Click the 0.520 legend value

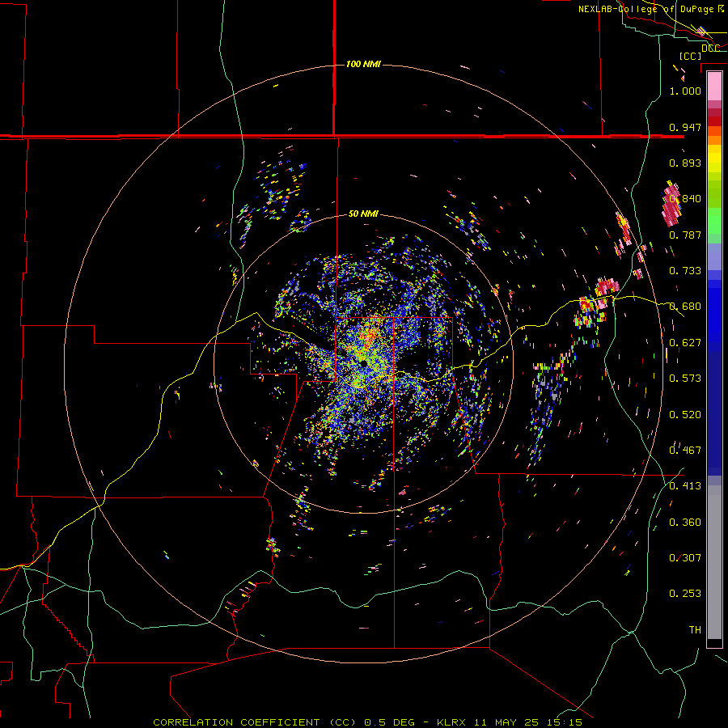pyautogui.click(x=685, y=414)
